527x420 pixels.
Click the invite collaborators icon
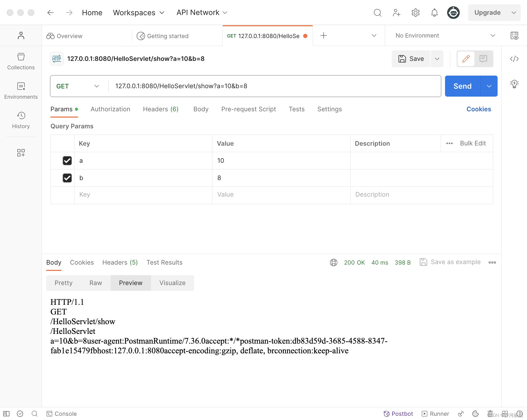pyautogui.click(x=396, y=13)
